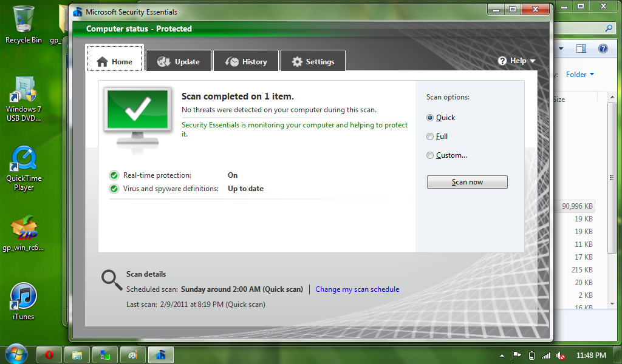Viewport: 622px width, 364px height.
Task: Click the 'No threats were detected' message
Action: click(x=279, y=110)
